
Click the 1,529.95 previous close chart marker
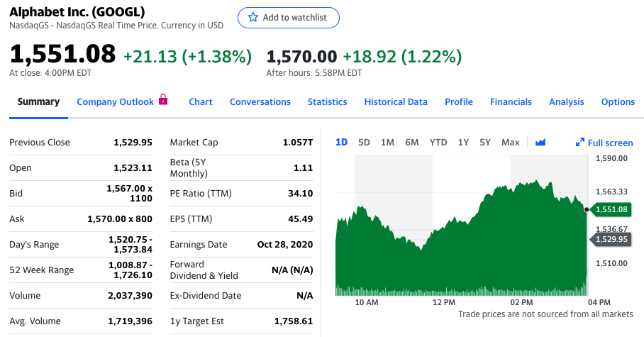pos(611,239)
